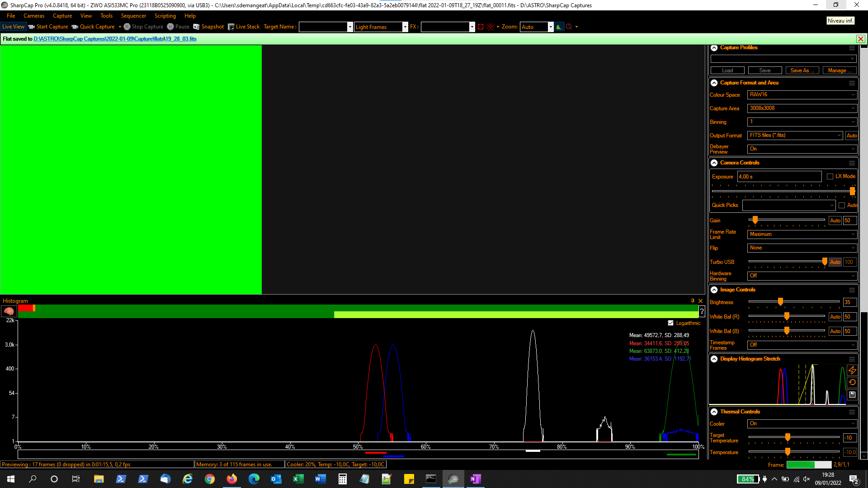Dismiss the green Flat saved notification bar
The width and height of the screenshot is (868, 488).
[x=861, y=39]
